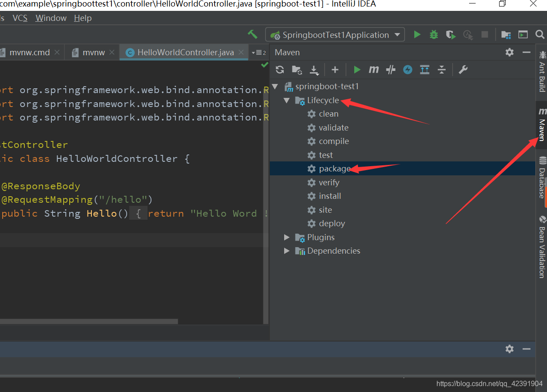Click the Show Dependencies diagram icon
547x392 pixels.
click(x=425, y=70)
